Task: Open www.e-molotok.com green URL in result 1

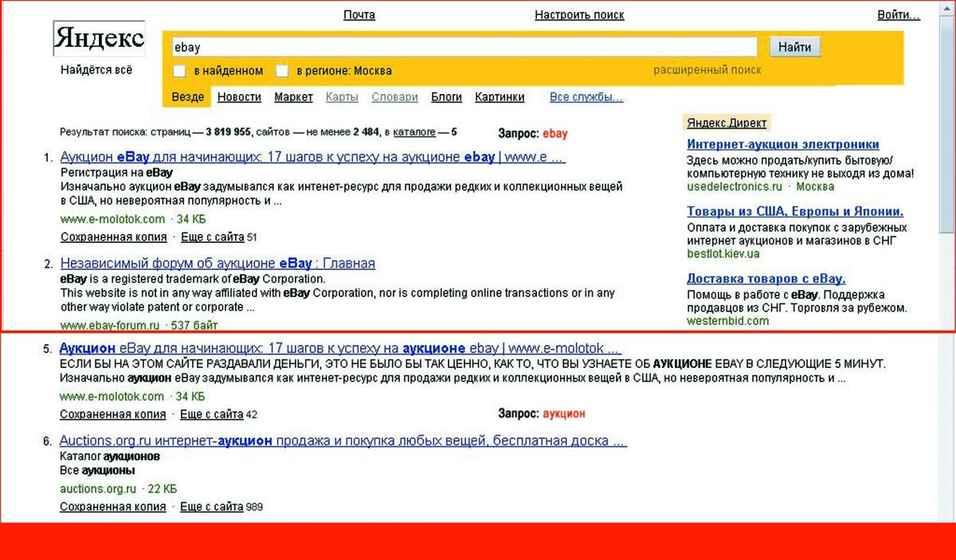Action: (112, 219)
